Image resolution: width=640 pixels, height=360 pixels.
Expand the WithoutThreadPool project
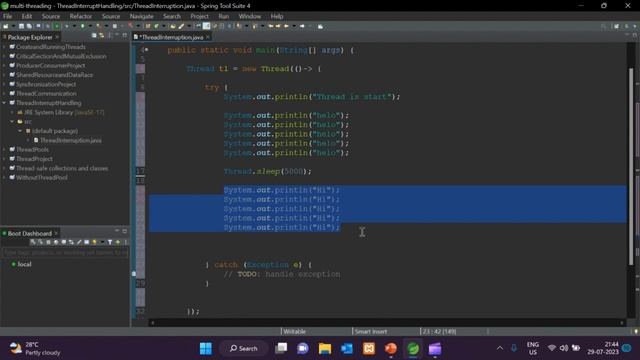coord(4,178)
